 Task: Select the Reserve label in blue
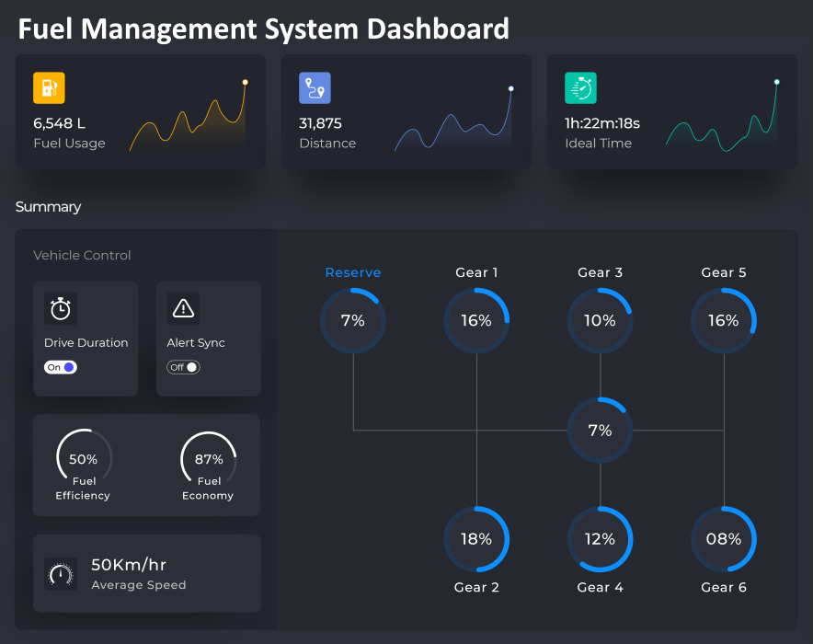pos(353,272)
